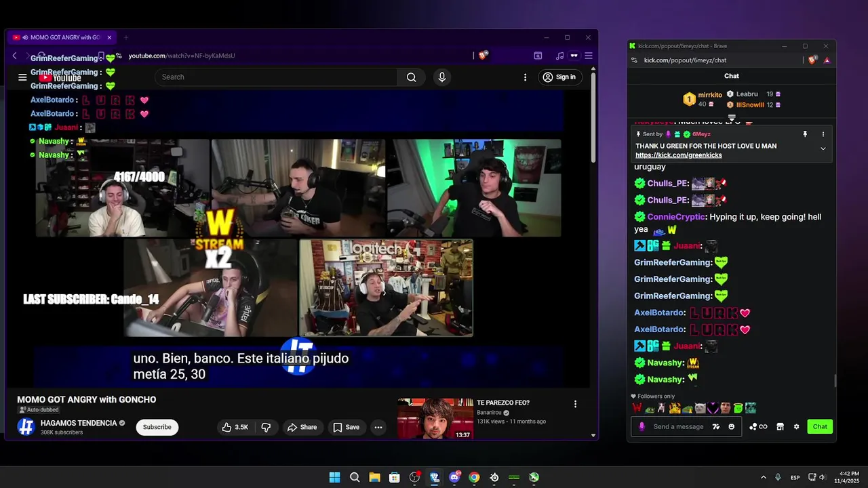Open HAGAMOS TENDENCIA channel avatar
This screenshot has width=868, height=488.
pyautogui.click(x=26, y=427)
